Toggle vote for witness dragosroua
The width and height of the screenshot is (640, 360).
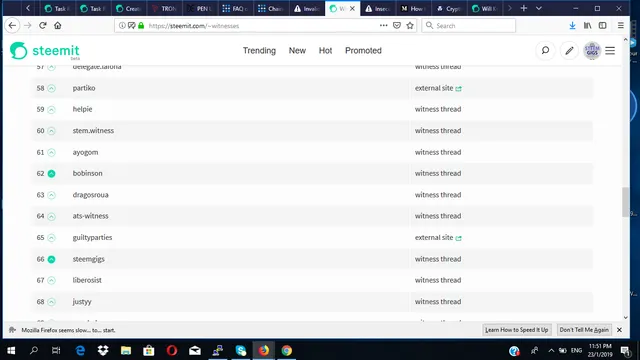(x=51, y=195)
